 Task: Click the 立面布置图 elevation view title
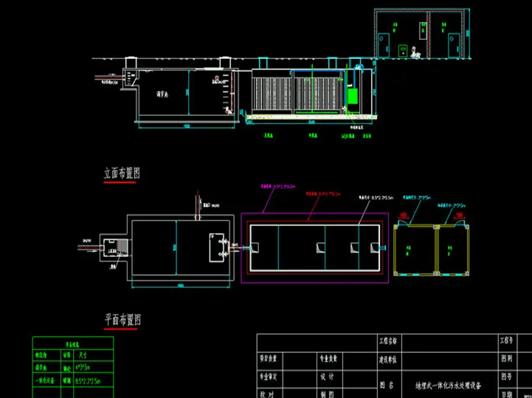pyautogui.click(x=122, y=174)
